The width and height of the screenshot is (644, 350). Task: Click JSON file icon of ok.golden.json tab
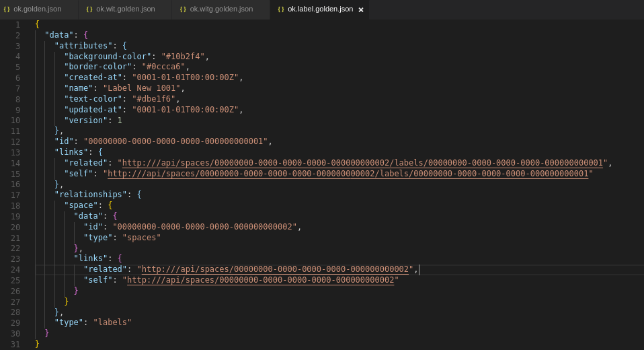pos(7,9)
